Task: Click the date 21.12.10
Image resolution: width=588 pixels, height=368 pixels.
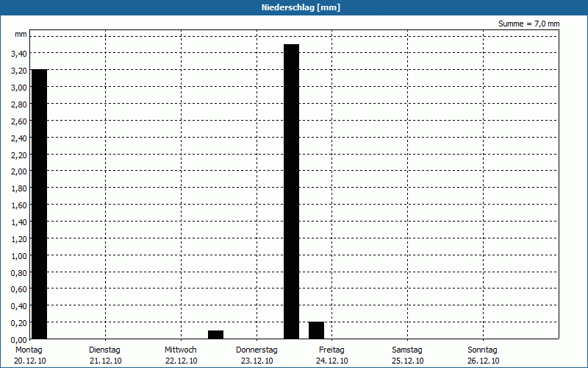Action: point(105,361)
